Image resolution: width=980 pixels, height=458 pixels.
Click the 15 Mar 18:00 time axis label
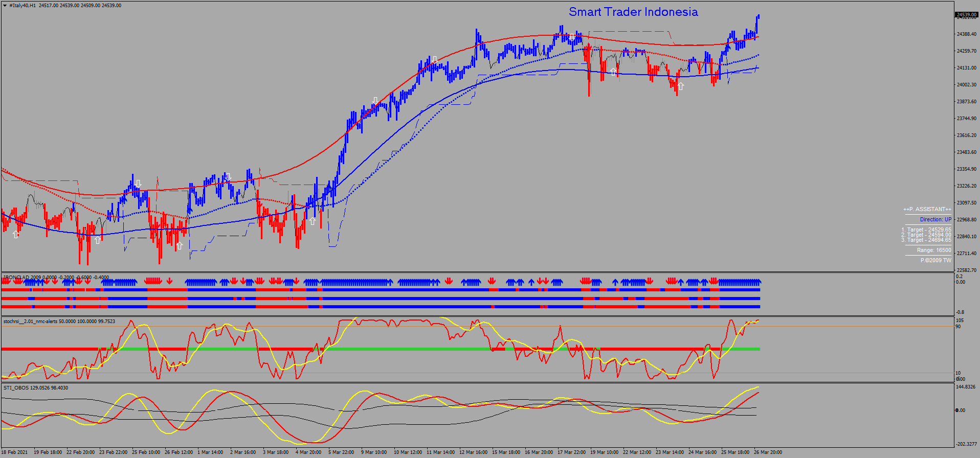[x=506, y=452]
